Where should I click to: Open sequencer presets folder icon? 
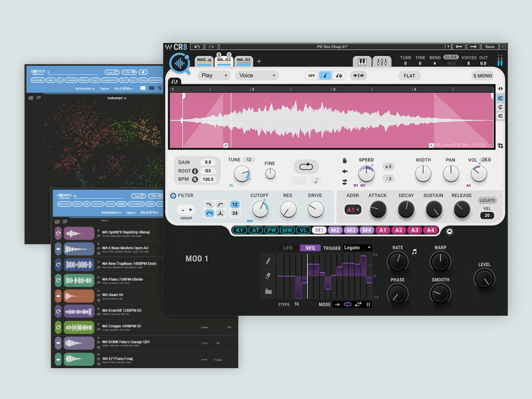[268, 291]
